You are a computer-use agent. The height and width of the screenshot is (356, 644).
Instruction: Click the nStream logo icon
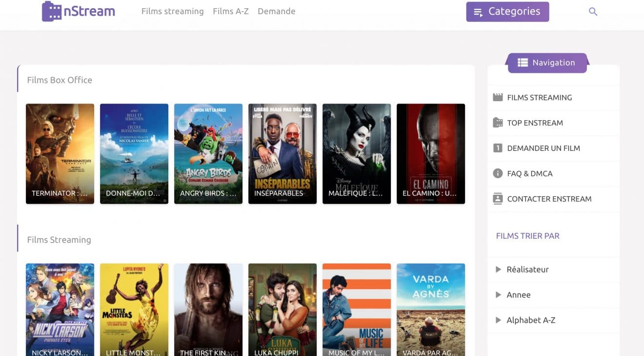coord(52,11)
